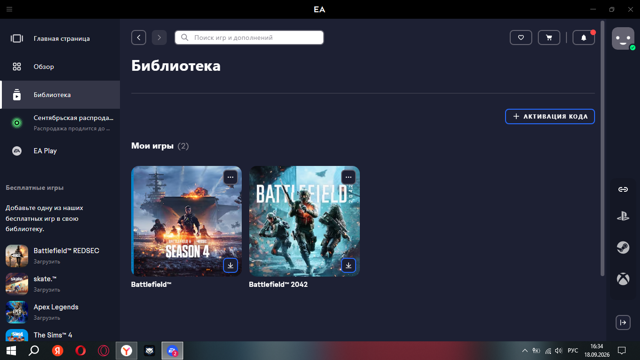Open Сентябрьская распродажа promo
Screen dimensions: 640x360
[x=60, y=123]
